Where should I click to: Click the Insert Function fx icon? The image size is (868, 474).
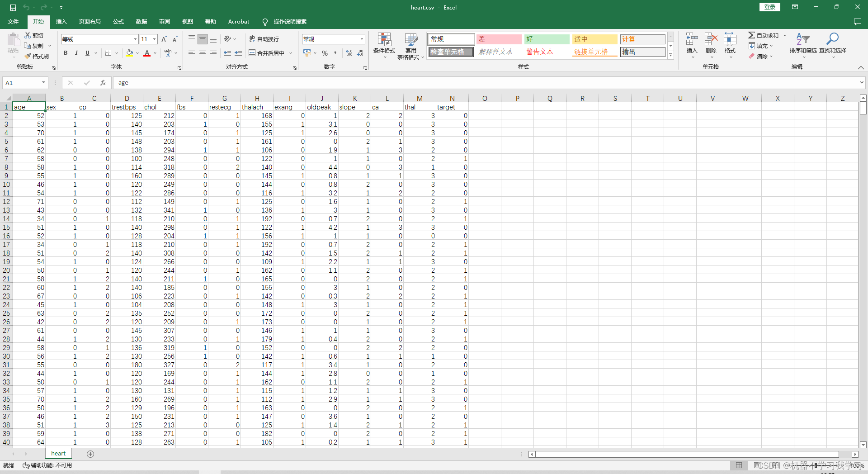click(x=103, y=83)
